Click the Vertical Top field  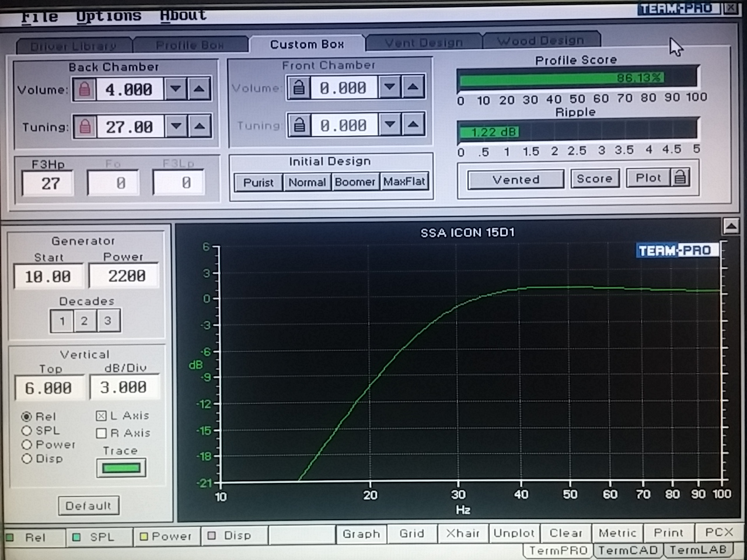coord(49,387)
